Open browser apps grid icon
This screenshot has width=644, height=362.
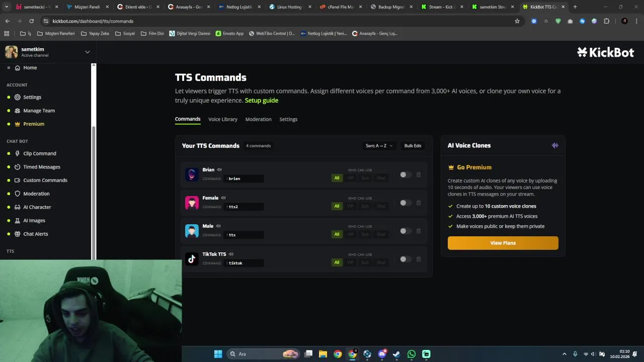[7, 33]
